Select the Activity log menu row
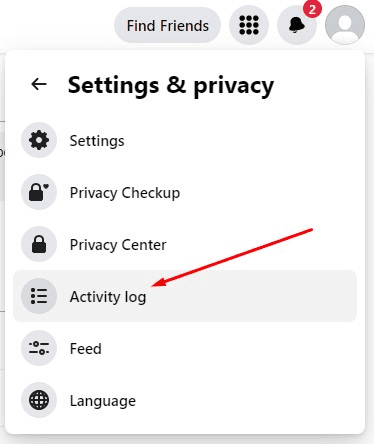This screenshot has width=374, height=444. [185, 296]
